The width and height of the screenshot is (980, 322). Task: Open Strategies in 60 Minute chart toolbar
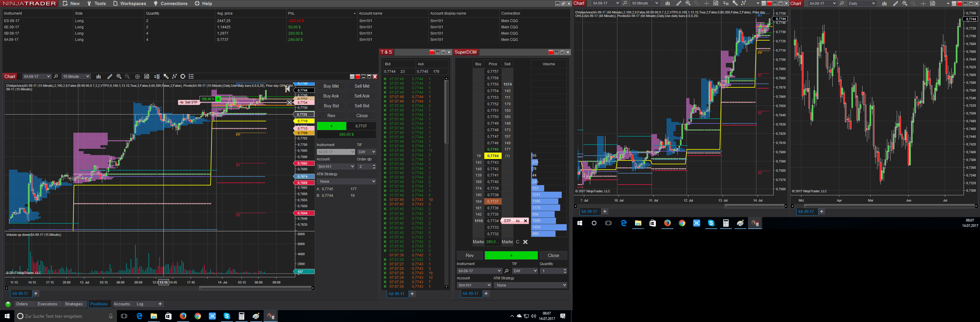pos(743,3)
